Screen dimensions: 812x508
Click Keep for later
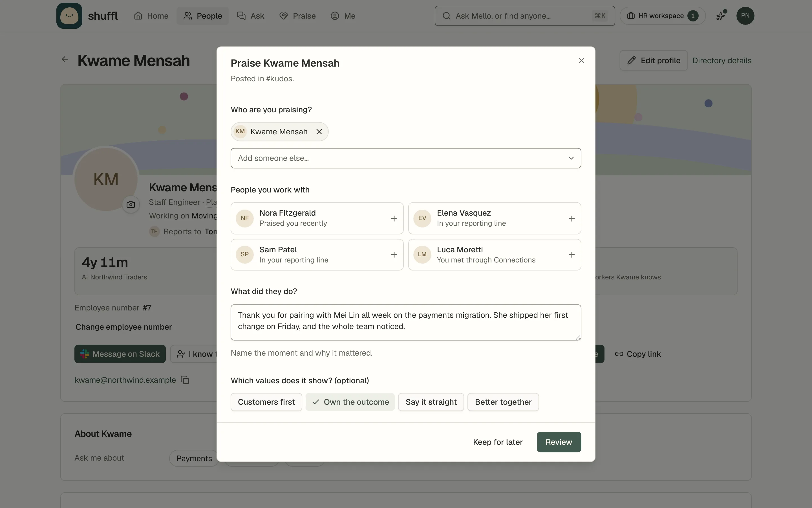tap(498, 442)
